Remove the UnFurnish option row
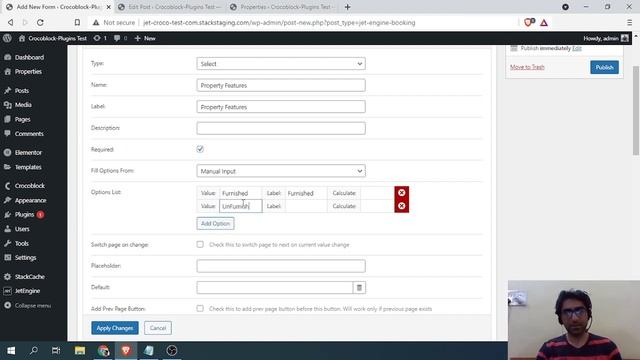Image resolution: width=640 pixels, height=360 pixels. click(402, 206)
